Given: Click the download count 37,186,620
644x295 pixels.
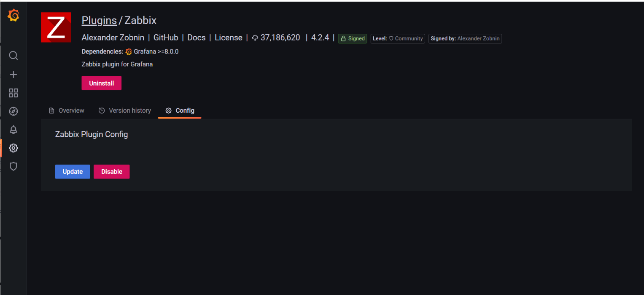Looking at the screenshot, I should (x=280, y=38).
